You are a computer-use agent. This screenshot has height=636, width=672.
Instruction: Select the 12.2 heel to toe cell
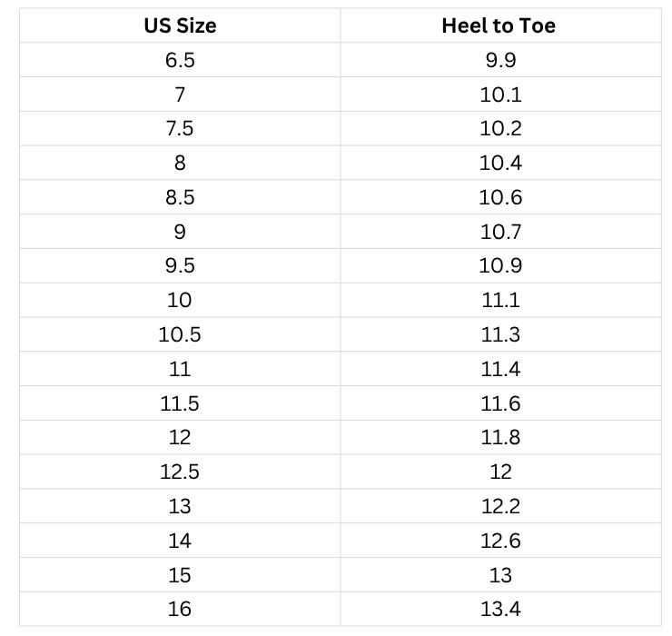[500, 506]
